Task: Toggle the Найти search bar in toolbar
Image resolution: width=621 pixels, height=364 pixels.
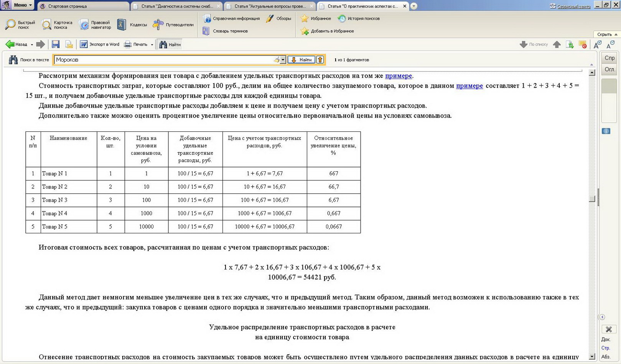Action: coord(170,44)
